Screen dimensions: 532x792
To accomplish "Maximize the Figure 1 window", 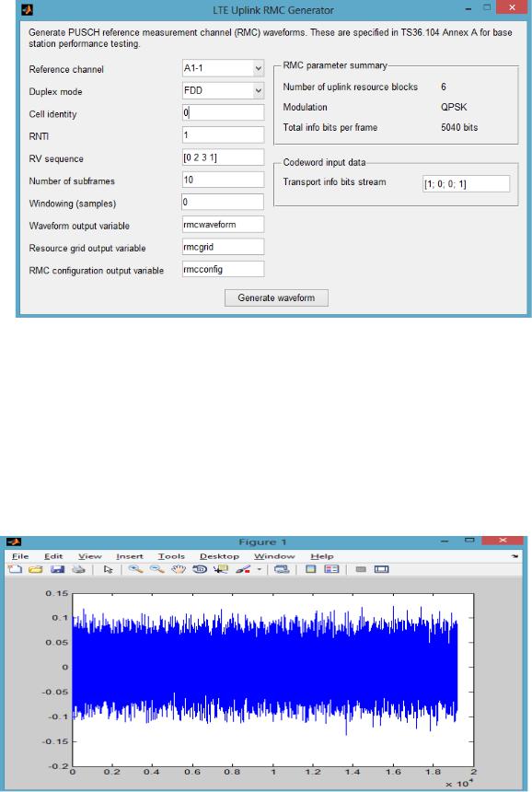I will click(468, 541).
